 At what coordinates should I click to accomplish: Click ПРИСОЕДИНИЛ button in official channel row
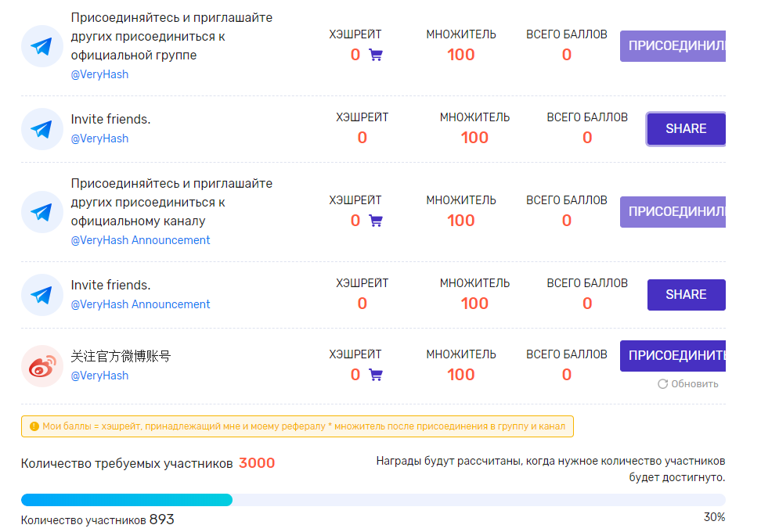point(673,212)
